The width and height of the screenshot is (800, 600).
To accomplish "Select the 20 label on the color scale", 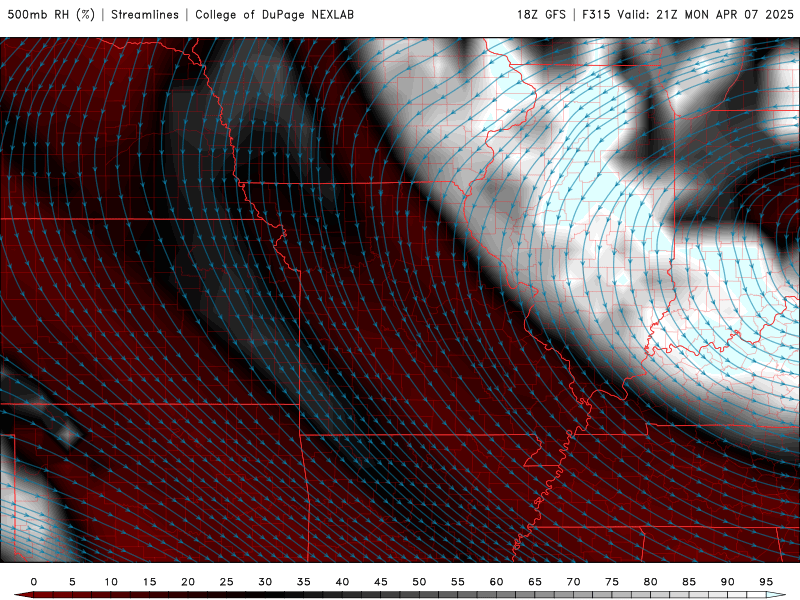I will click(x=188, y=582).
